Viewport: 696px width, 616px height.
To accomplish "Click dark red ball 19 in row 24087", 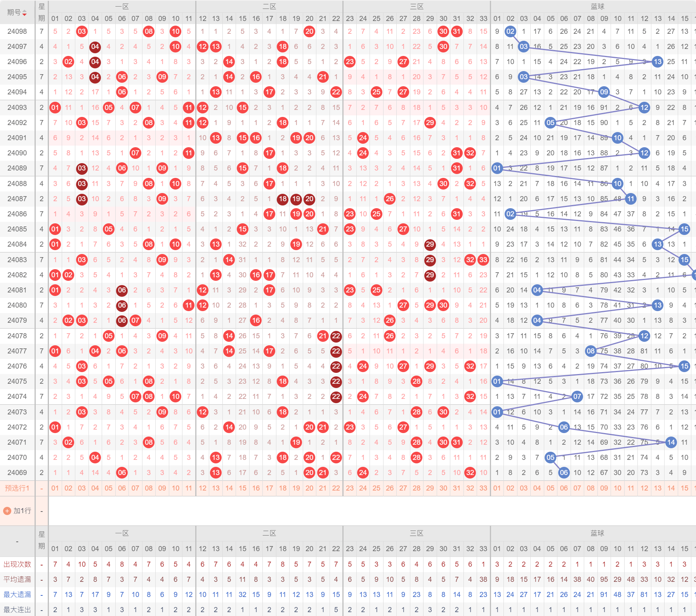I will coord(296,199).
